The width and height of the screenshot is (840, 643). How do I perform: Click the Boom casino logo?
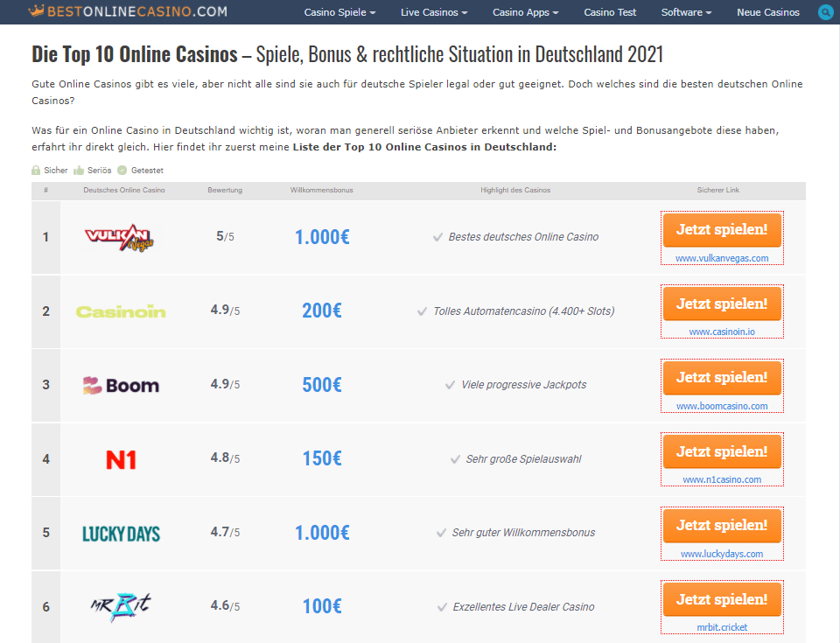coord(121,385)
